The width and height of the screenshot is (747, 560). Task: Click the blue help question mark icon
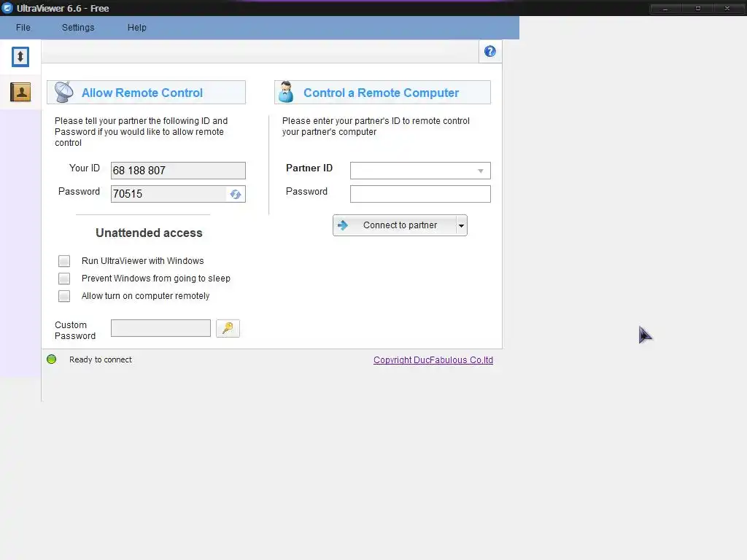coord(489,52)
